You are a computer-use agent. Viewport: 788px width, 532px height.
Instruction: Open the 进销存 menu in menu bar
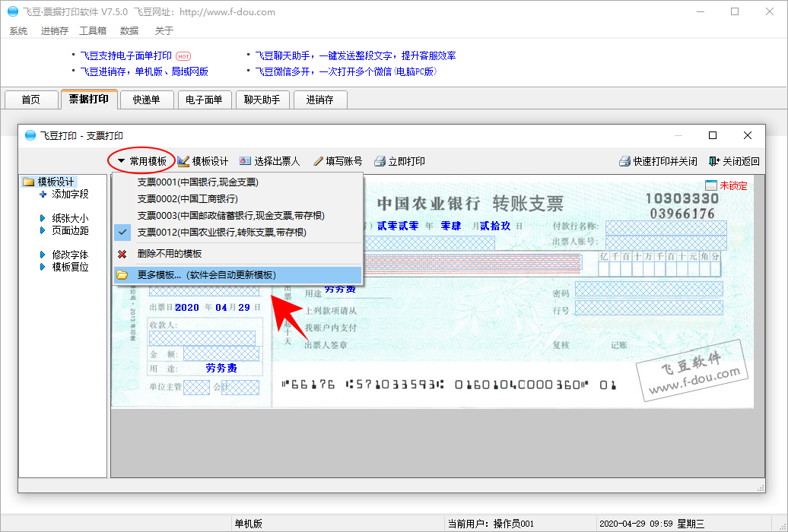tap(54, 31)
